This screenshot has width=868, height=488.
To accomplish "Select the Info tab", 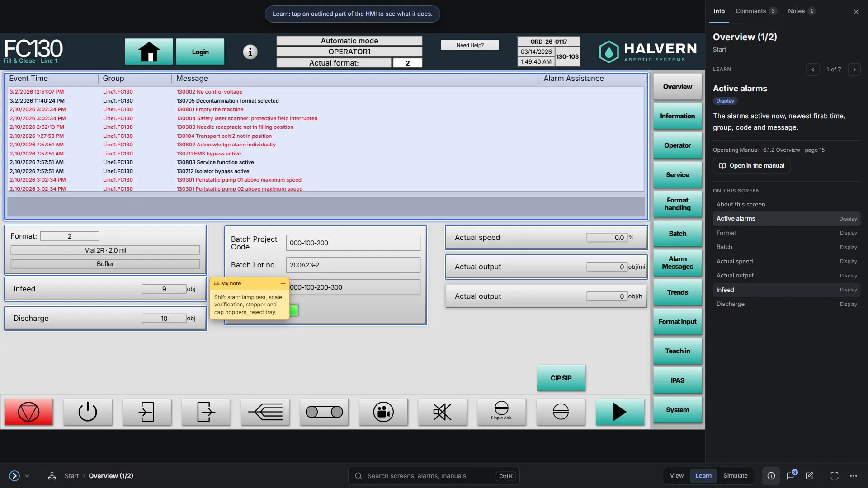I will coord(719,11).
